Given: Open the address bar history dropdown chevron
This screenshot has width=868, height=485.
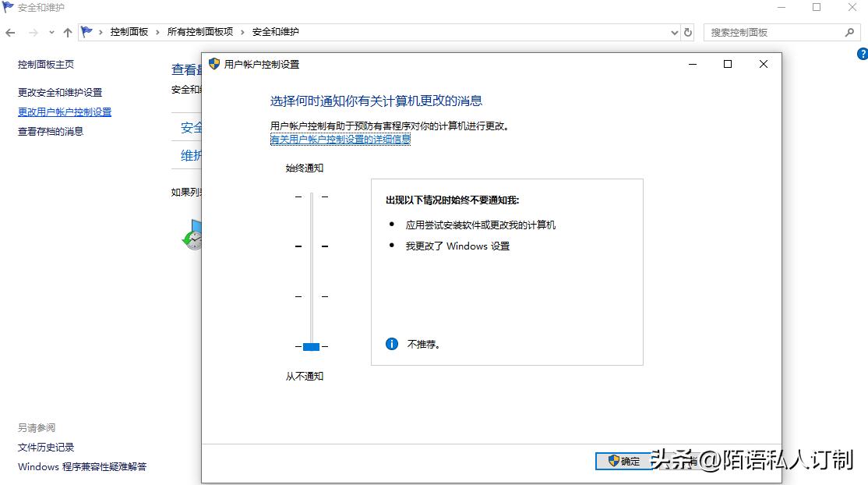Looking at the screenshot, I should click(675, 32).
